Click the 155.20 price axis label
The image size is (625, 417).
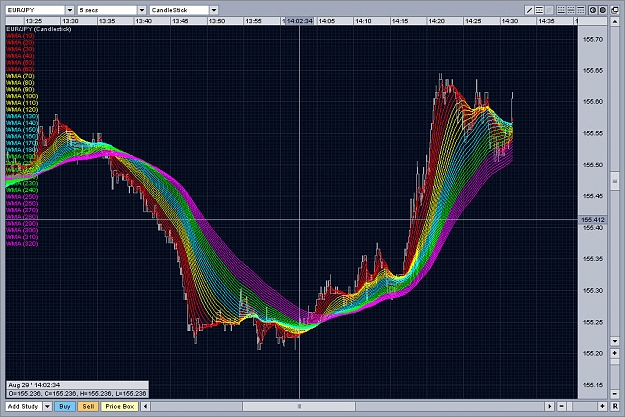(x=593, y=353)
